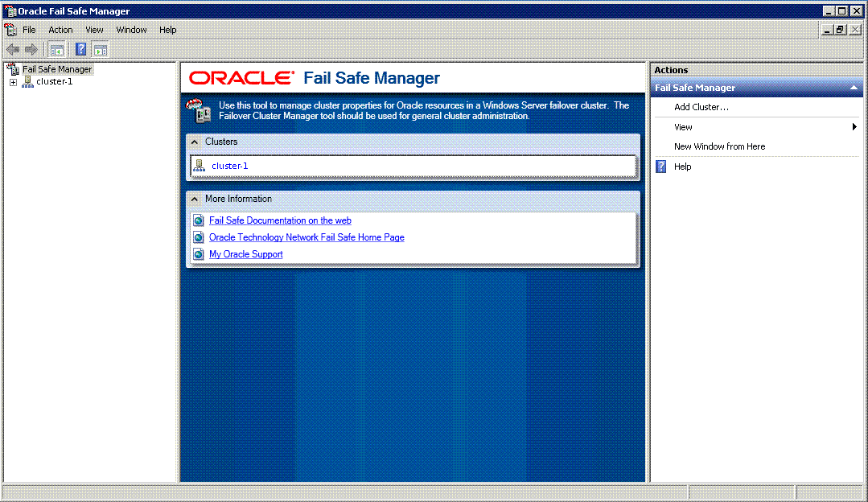Click the Forward arrow toolbar icon
This screenshot has width=868, height=502.
31,50
